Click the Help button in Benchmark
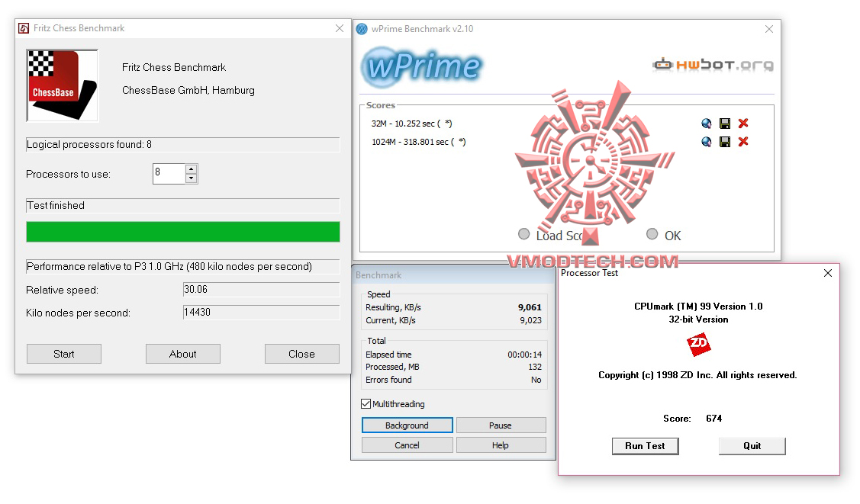 (x=501, y=445)
